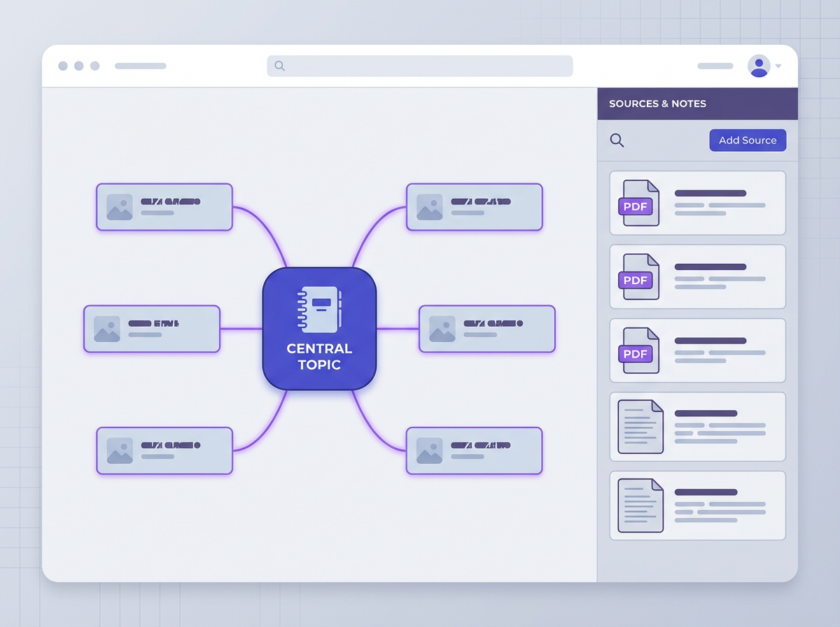Select the image icon on the bottom-left topic card
Image resolution: width=840 pixels, height=627 pixels.
119,451
